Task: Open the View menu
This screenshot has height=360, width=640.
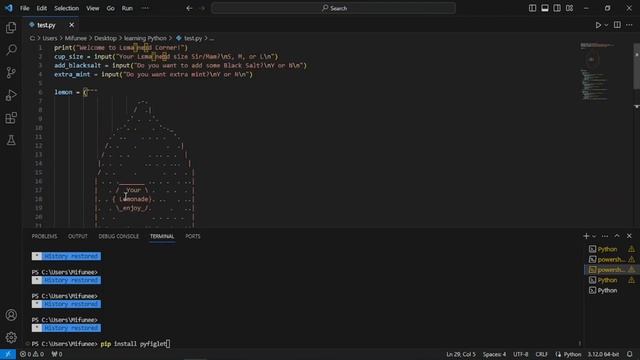Action: (93, 8)
